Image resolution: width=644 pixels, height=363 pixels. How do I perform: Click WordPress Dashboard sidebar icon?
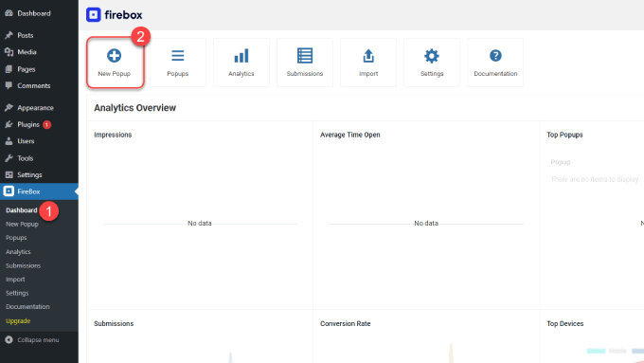(x=9, y=13)
